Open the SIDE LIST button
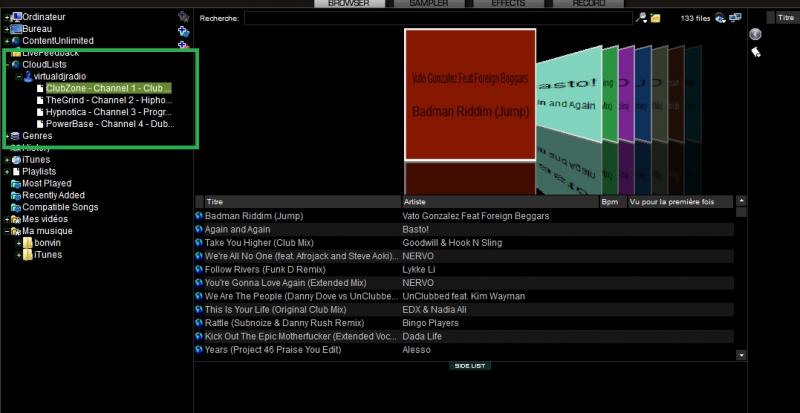 (x=470, y=366)
